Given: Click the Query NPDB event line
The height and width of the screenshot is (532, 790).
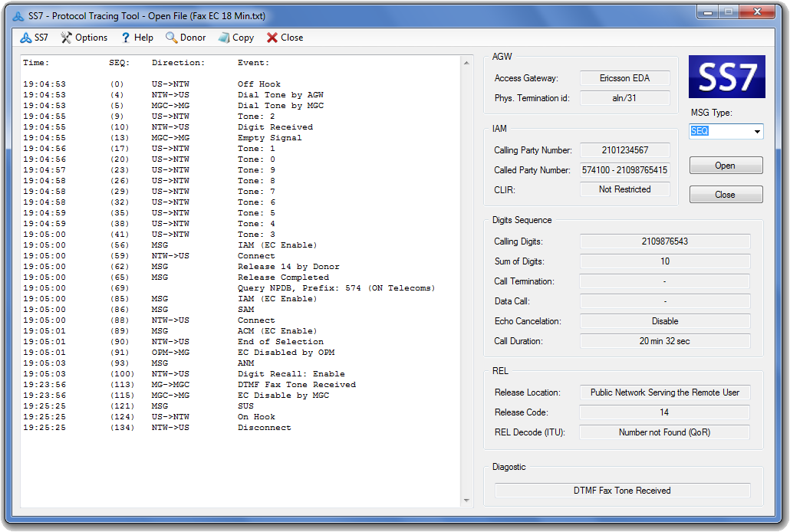Looking at the screenshot, I should [x=336, y=288].
